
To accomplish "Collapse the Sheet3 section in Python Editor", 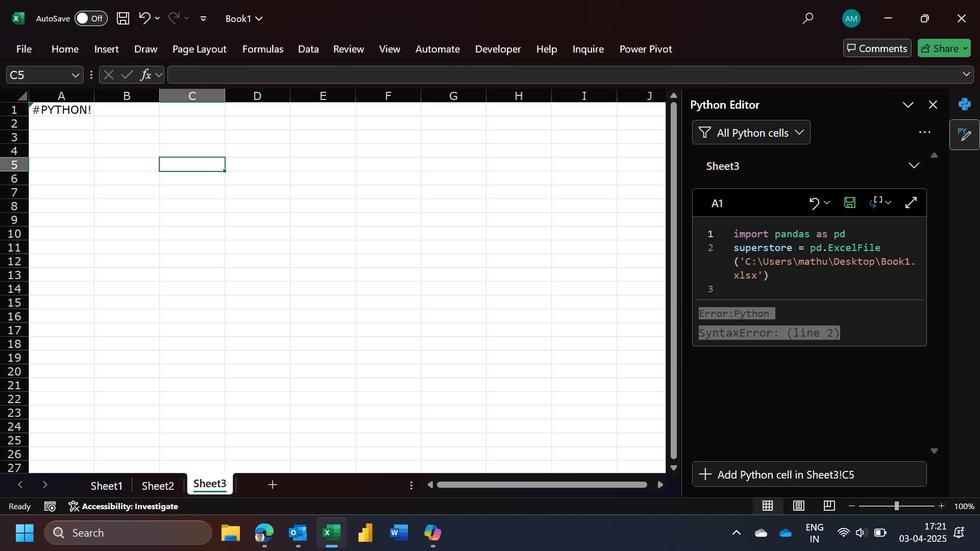I will tap(914, 165).
